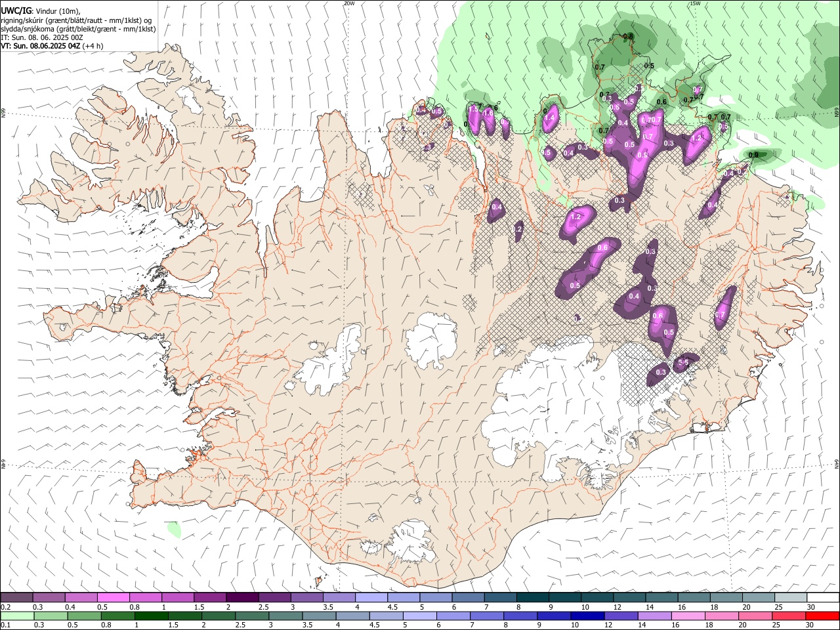Pick the bright red swatch after 30 in rain legend

822,616
